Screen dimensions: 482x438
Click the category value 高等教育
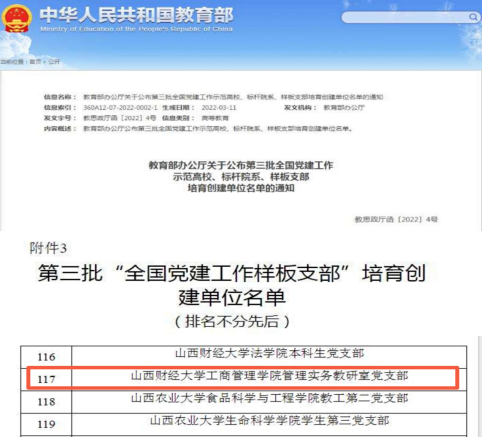(x=215, y=118)
